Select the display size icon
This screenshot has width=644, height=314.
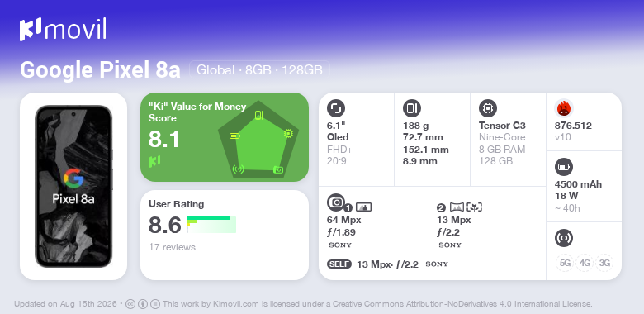[336, 108]
